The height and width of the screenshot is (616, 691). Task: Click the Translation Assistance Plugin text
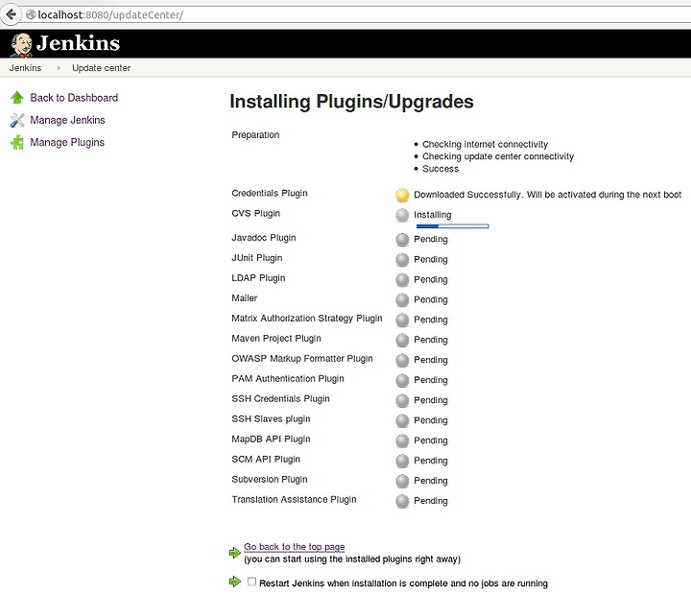(294, 499)
